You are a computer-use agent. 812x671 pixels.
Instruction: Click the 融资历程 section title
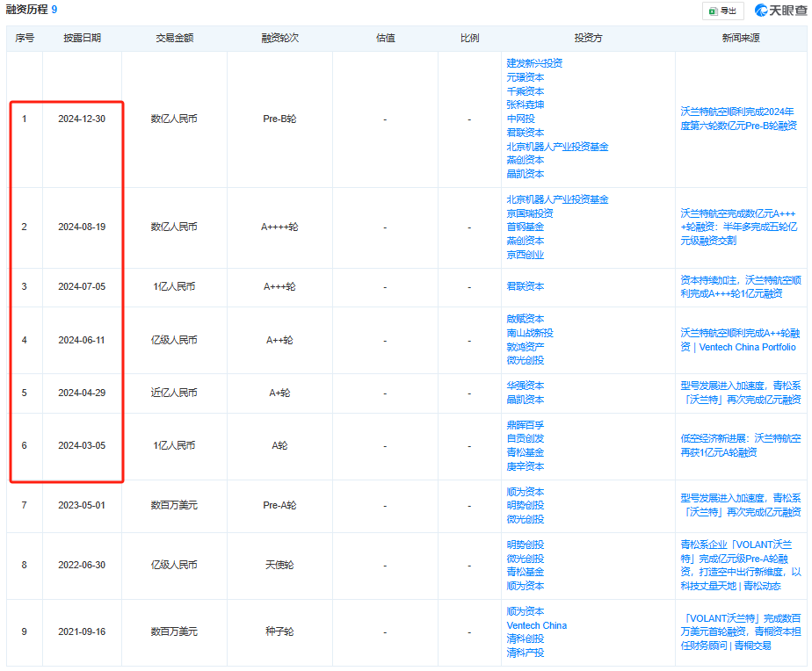(x=26, y=10)
